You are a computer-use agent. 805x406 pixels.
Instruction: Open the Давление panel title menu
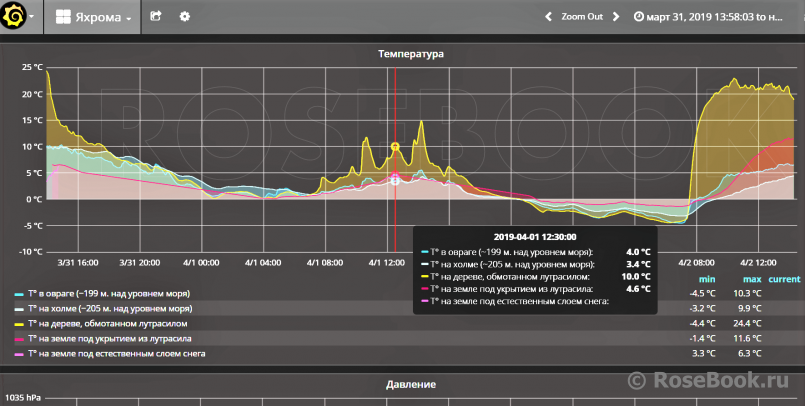[410, 384]
